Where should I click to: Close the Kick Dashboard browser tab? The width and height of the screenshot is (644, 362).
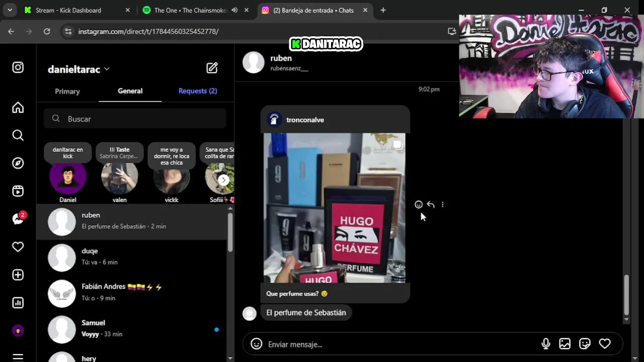click(x=127, y=10)
